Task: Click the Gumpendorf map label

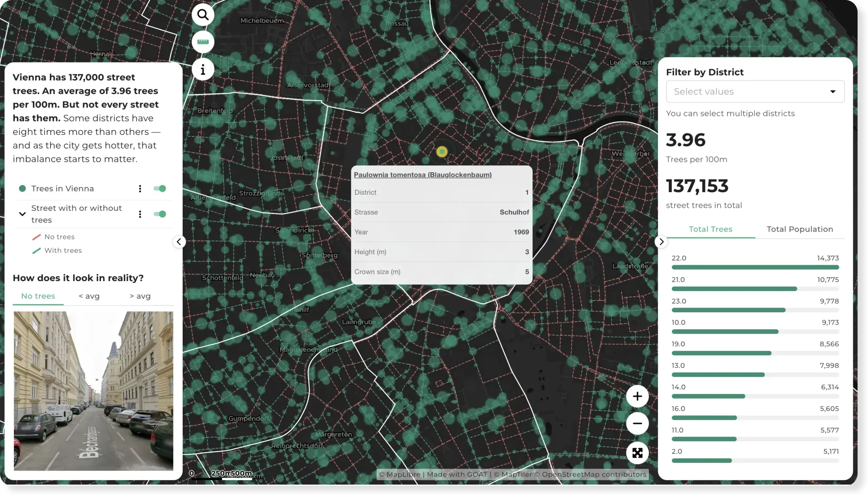Action: click(249, 418)
